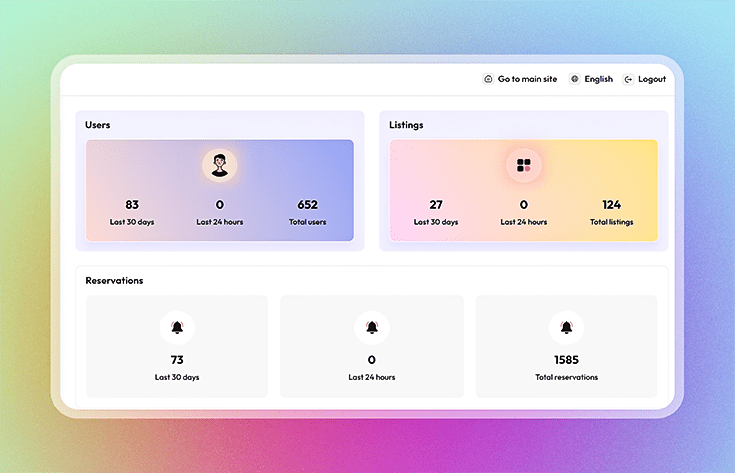Click the bell icon above 73 reservations
Viewport: 735px width, 473px height.
tap(177, 327)
